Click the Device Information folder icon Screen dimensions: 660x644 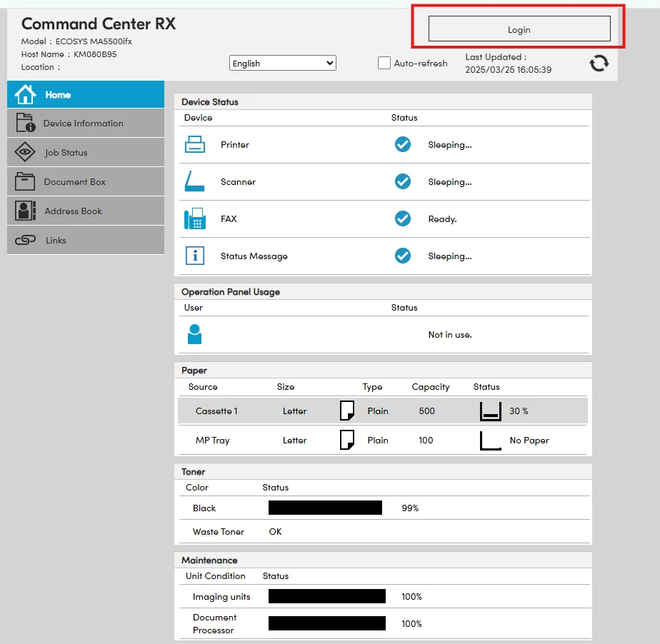[25, 123]
